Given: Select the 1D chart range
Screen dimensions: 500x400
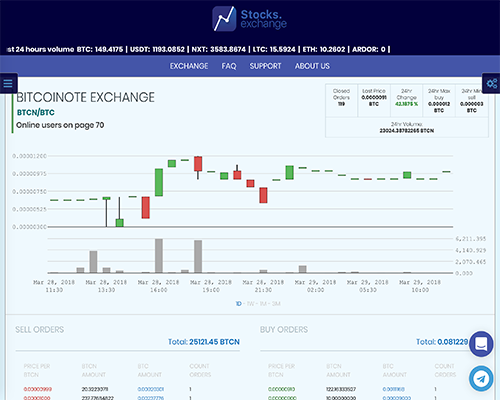Looking at the screenshot, I should pyautogui.click(x=238, y=304).
